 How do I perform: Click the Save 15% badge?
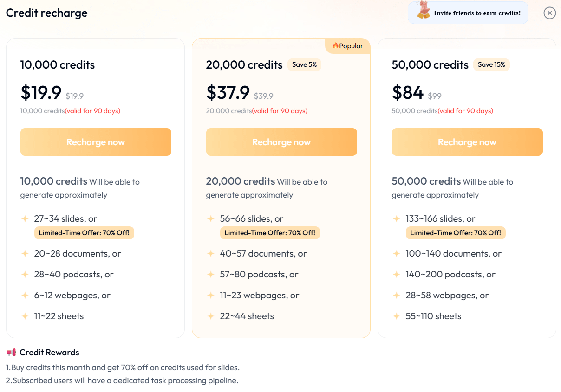491,64
